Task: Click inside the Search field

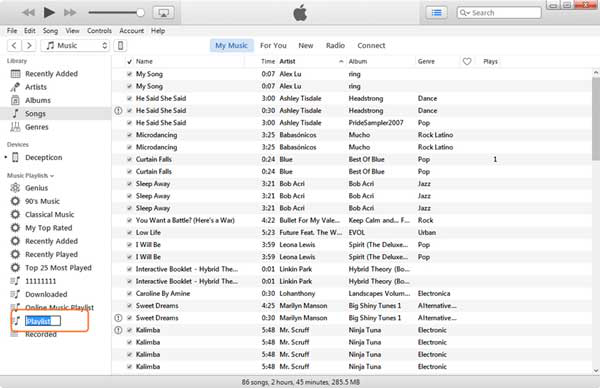Action: pyautogui.click(x=499, y=13)
